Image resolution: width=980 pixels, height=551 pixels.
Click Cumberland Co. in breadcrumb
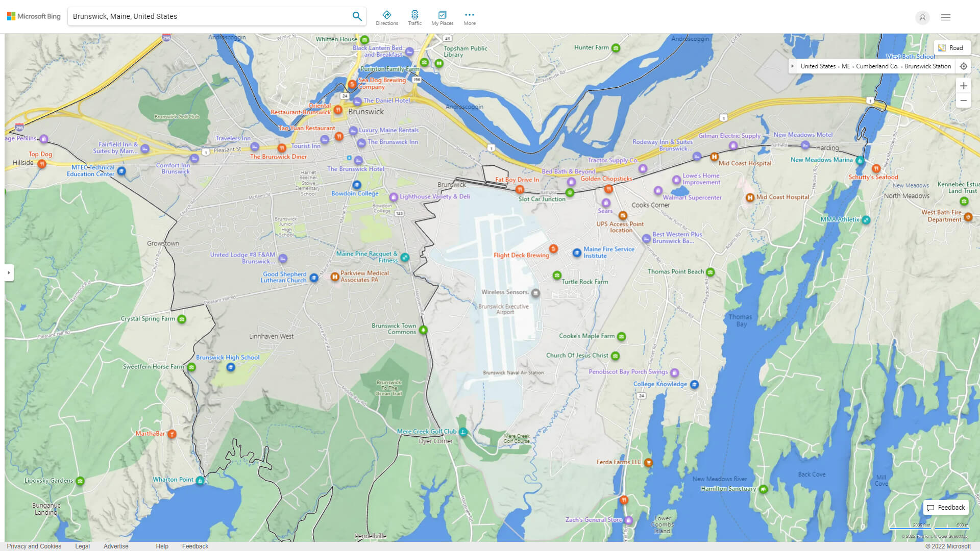876,66
